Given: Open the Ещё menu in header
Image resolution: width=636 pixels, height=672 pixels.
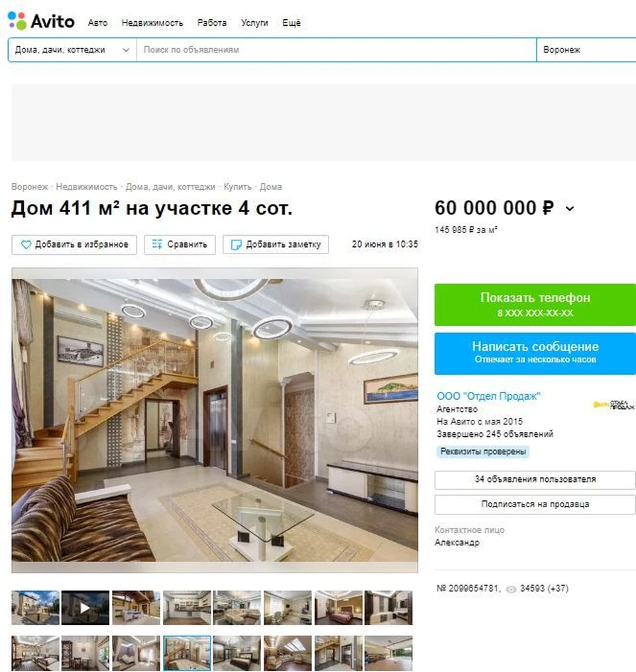Looking at the screenshot, I should [291, 23].
